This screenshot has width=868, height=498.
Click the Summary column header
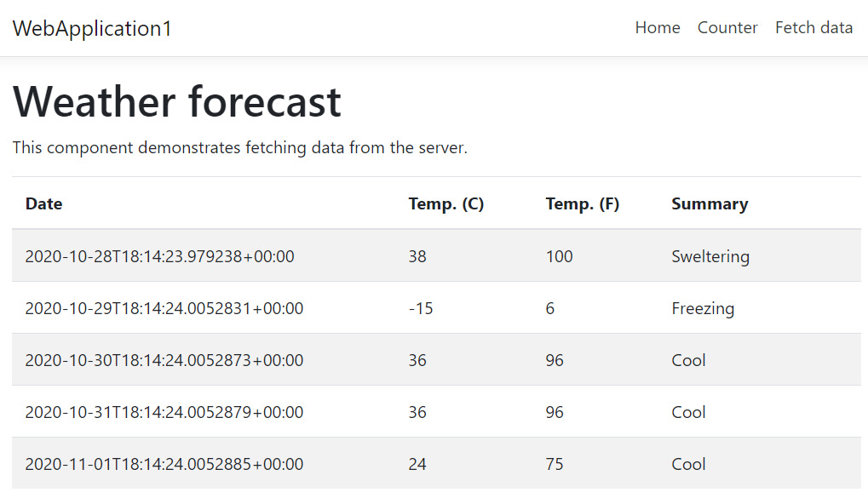pyautogui.click(x=710, y=203)
